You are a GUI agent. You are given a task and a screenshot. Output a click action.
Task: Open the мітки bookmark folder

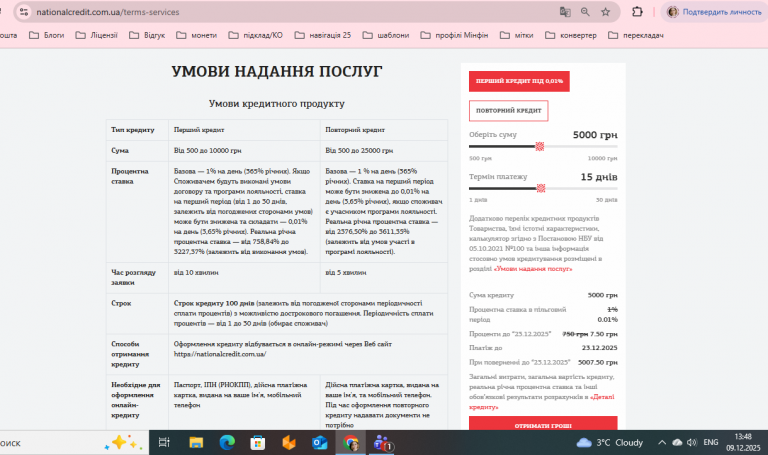pyautogui.click(x=517, y=35)
